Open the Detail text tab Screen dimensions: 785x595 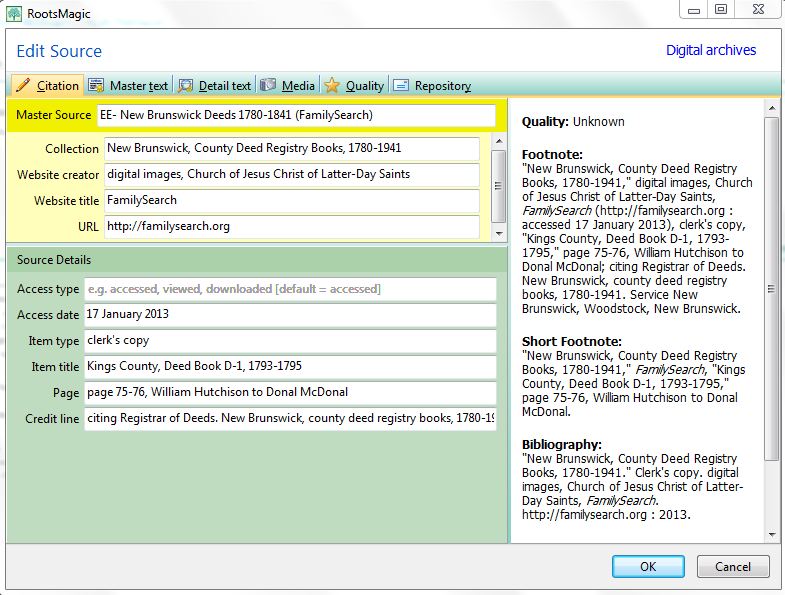(215, 86)
